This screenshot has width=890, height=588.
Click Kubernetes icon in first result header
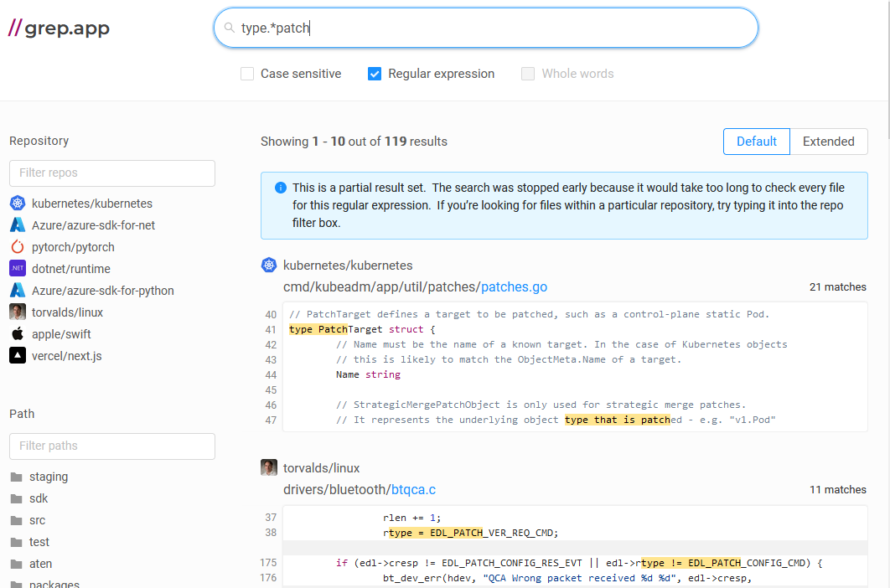[269, 265]
